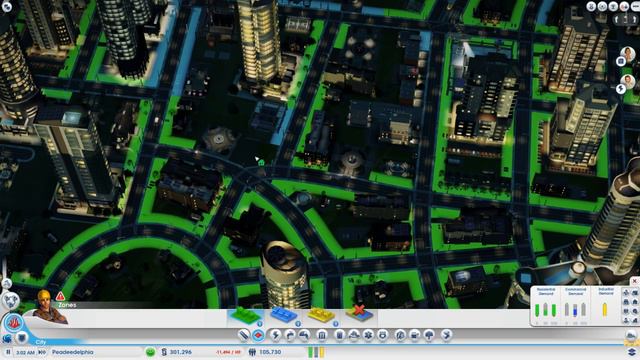Click the 3:02 AM clock display
The width and height of the screenshot is (640, 360).
click(25, 352)
